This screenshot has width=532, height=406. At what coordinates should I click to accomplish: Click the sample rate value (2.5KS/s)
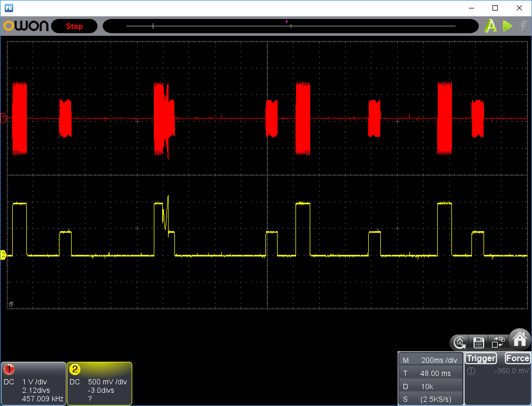[436, 400]
